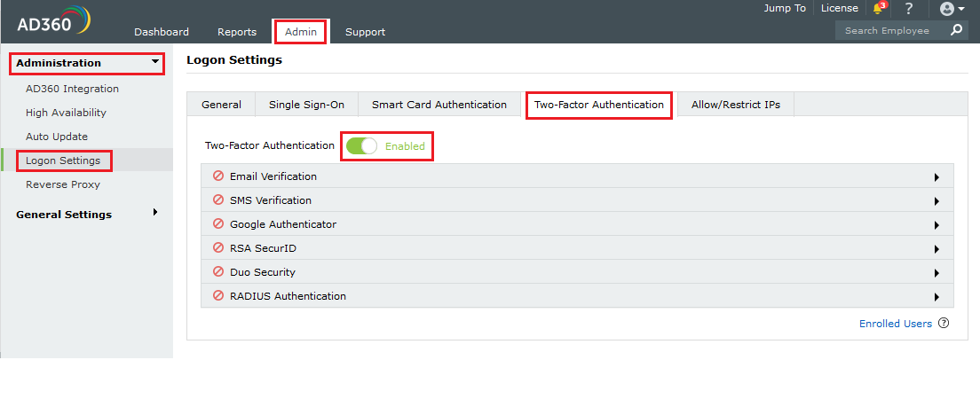The image size is (980, 407).
Task: Switch to the Single Sign-On tab
Action: 306,105
